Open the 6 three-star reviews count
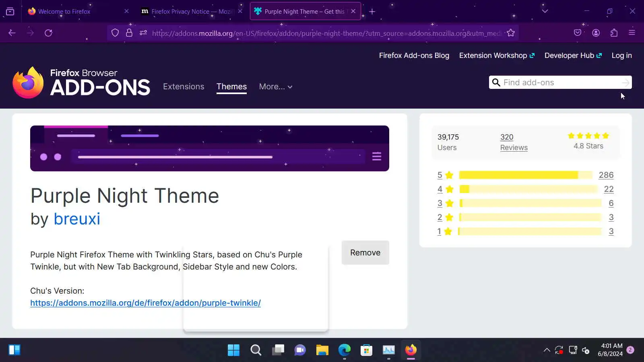Screen dimensions: 644x362 click(x=611, y=203)
